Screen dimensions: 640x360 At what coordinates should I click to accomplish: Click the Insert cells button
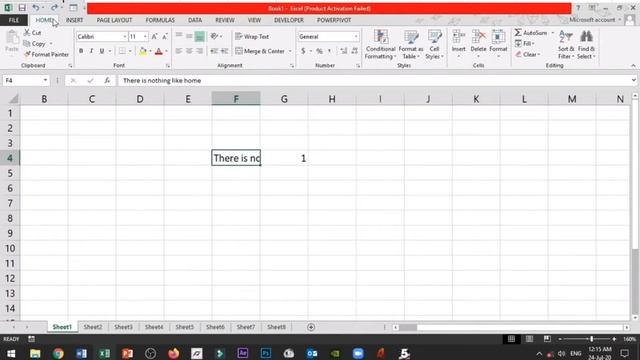[458, 43]
